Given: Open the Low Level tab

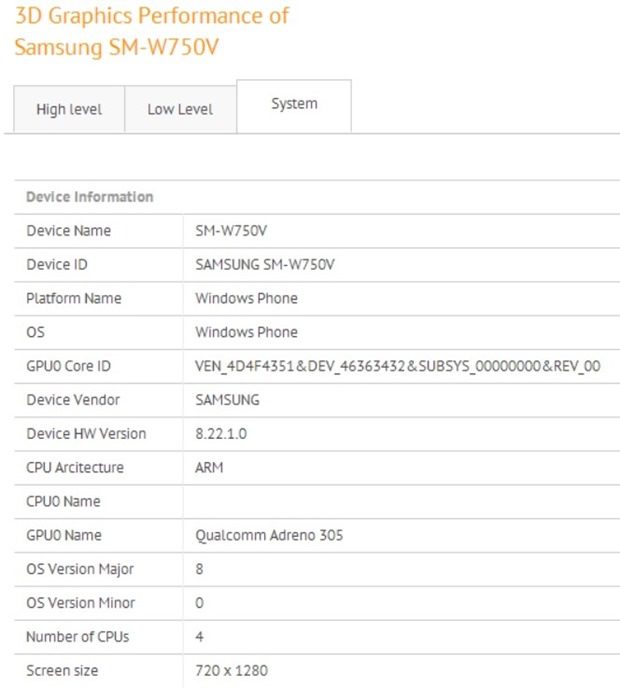Looking at the screenshot, I should (180, 109).
